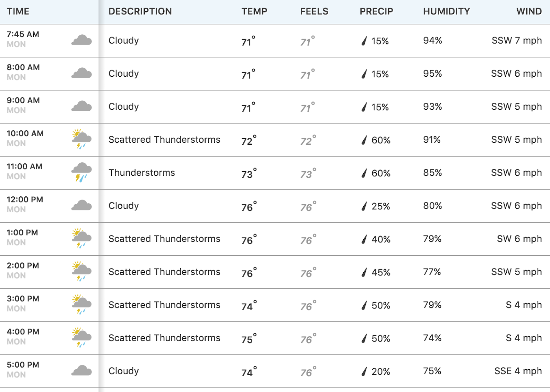Click the precipitation drop icon at 2:00 PM

coord(364,272)
